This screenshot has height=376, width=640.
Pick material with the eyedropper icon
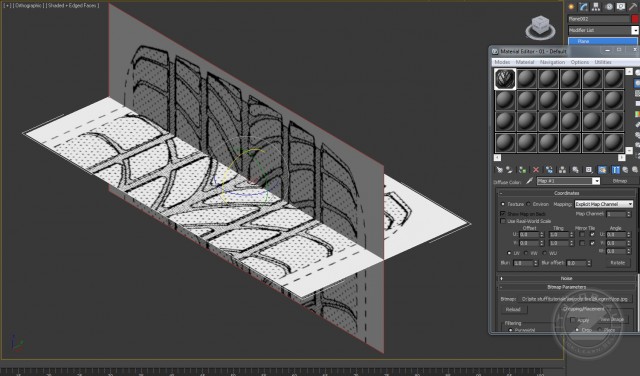pos(529,181)
